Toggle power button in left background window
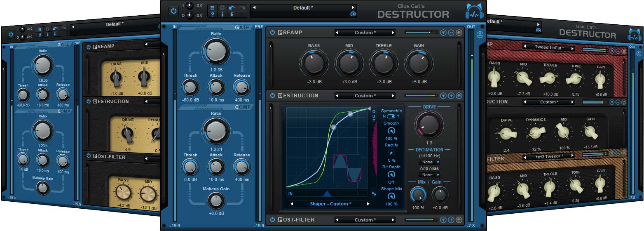644x231 pixels. (10, 34)
